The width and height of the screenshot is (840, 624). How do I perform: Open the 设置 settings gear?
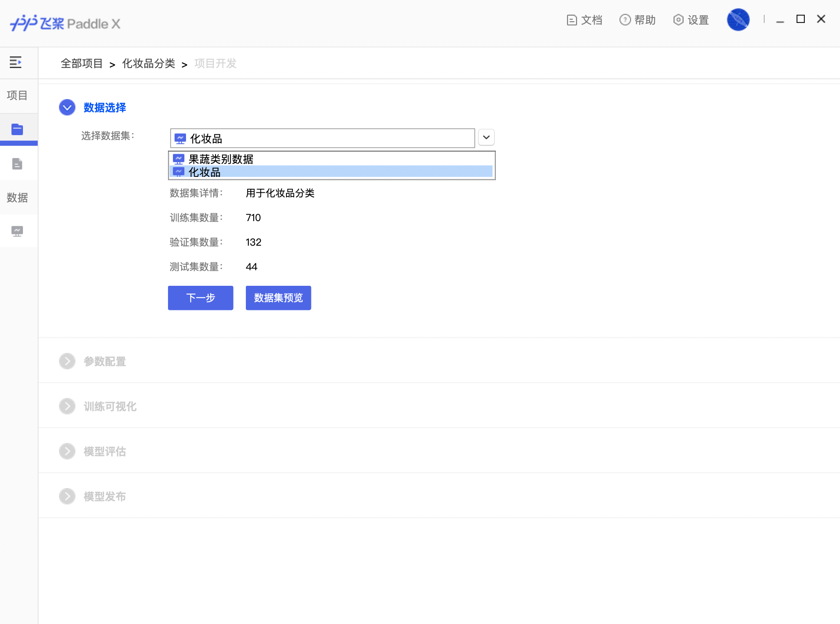click(x=678, y=20)
